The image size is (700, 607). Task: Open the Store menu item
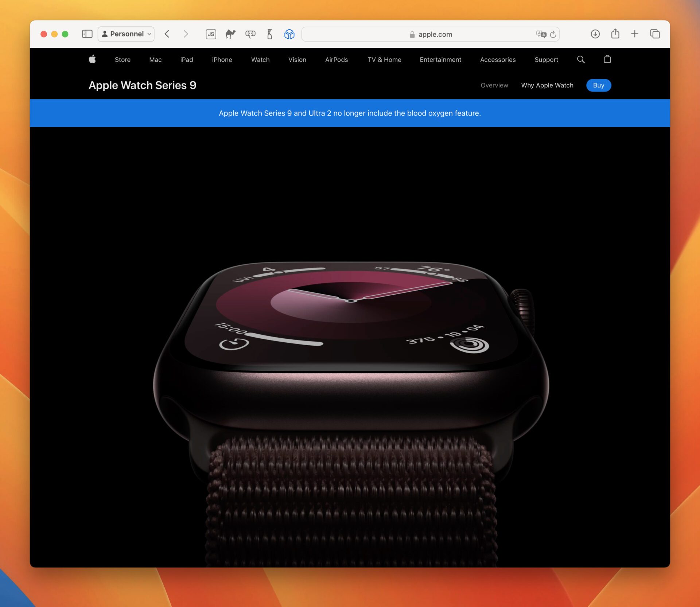coord(122,59)
